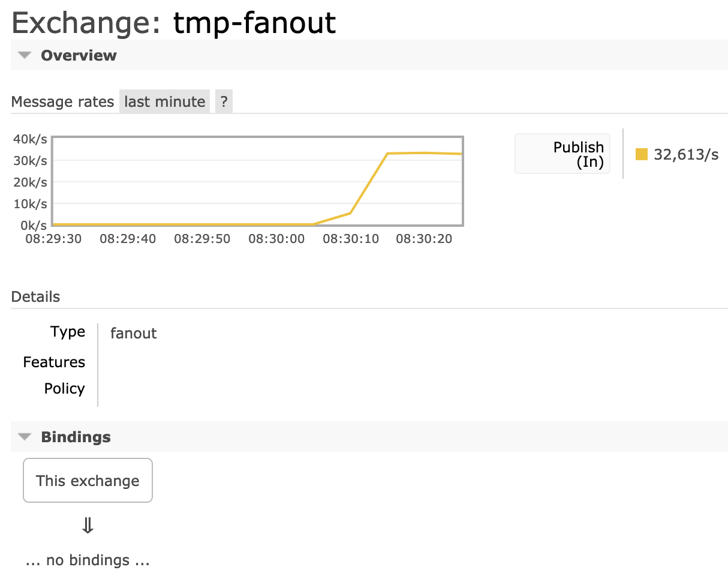This screenshot has height=588, width=728.
Task: Click the fanout type value
Action: click(133, 334)
